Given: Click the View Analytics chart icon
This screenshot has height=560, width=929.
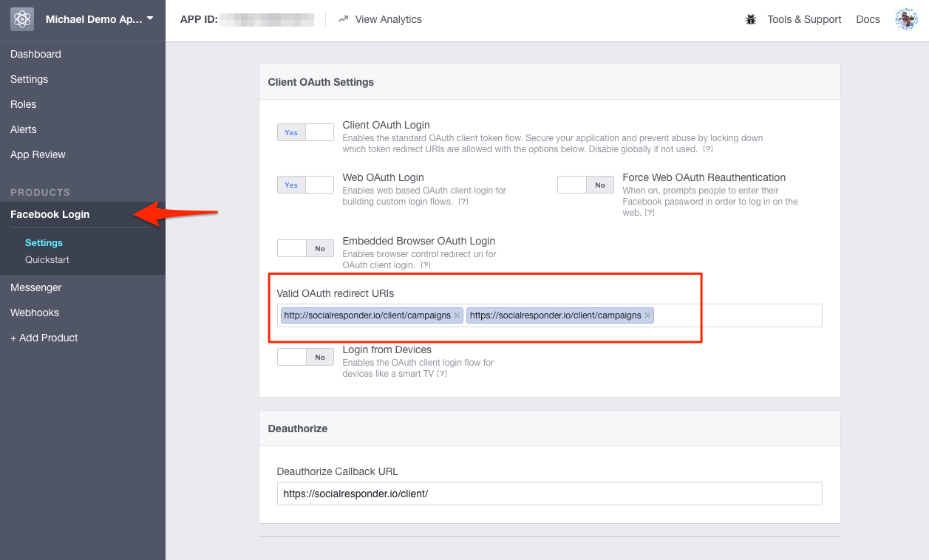Looking at the screenshot, I should click(343, 19).
